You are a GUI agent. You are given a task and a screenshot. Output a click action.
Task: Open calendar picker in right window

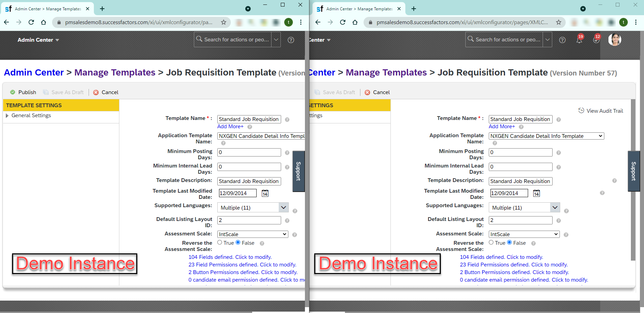536,193
